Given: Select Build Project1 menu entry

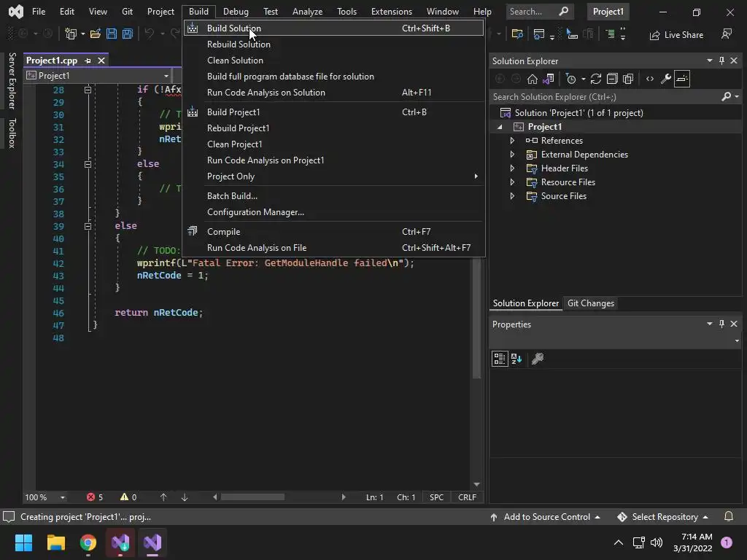Looking at the screenshot, I should [333, 112].
